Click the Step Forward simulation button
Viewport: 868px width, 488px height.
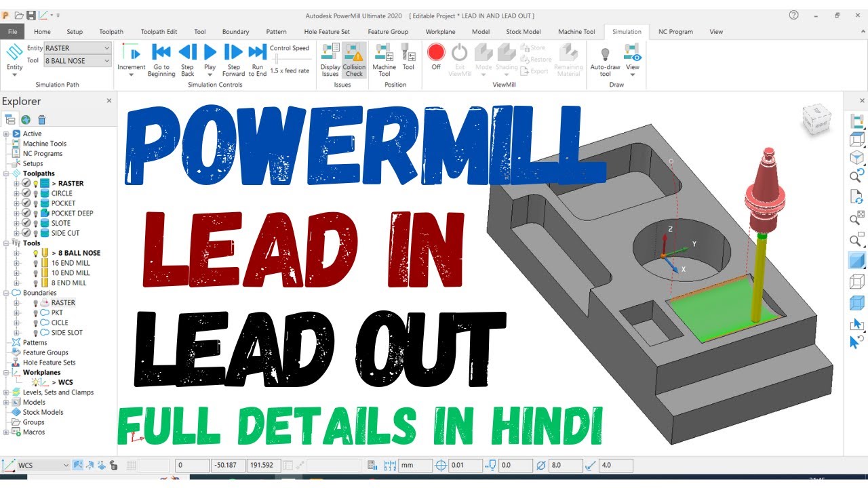[233, 59]
